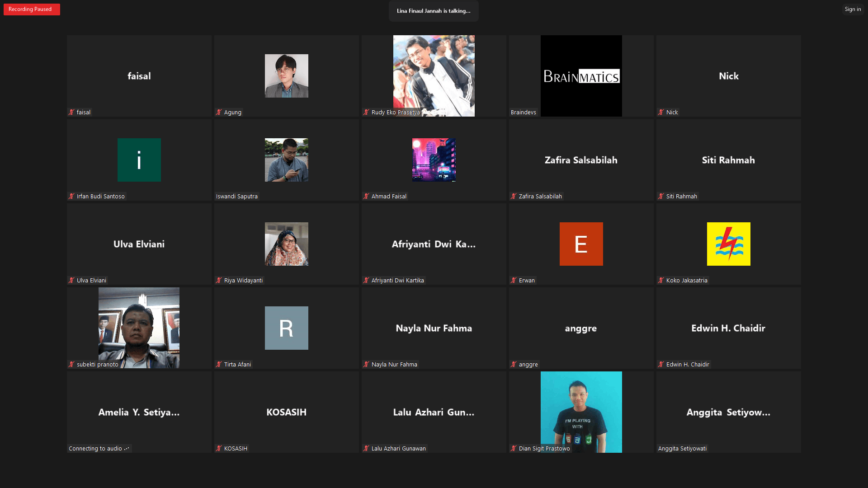Click muted mic icon for Irfan Budi Santoso
868x488 pixels.
pos(71,196)
